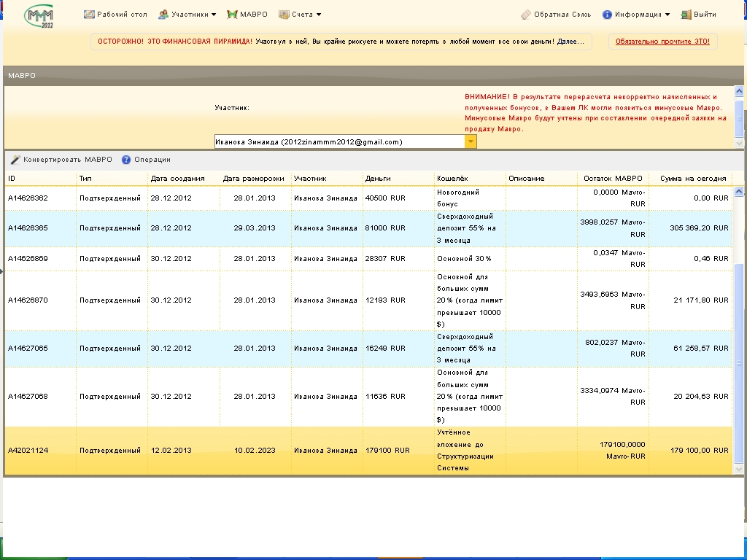Click the Выйти logout door icon
This screenshot has height=560, width=747.
click(686, 15)
